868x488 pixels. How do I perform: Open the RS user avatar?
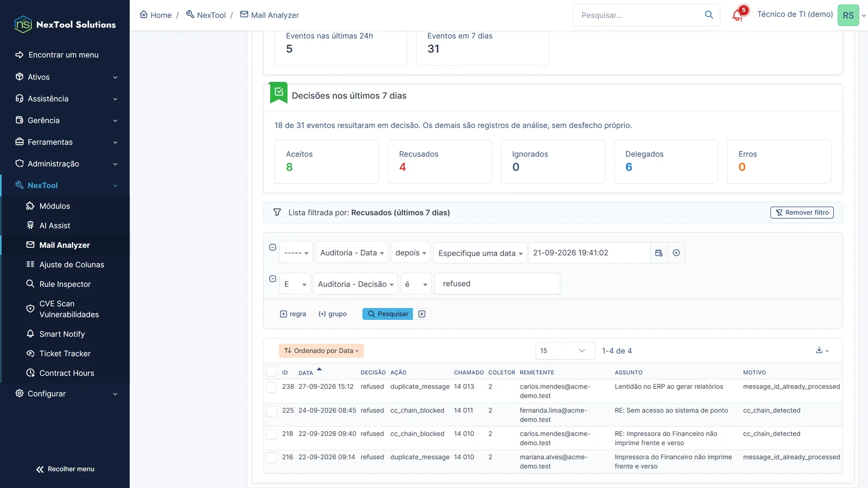[848, 15]
